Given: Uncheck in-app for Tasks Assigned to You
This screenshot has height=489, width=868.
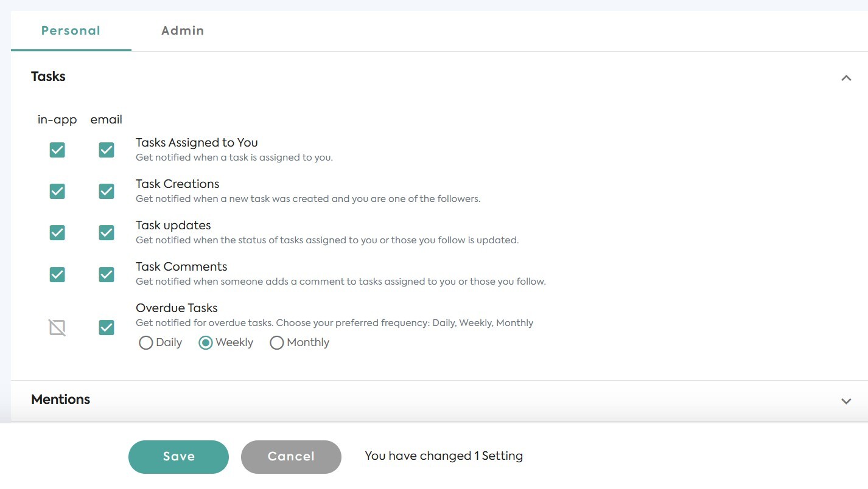Looking at the screenshot, I should pyautogui.click(x=57, y=150).
